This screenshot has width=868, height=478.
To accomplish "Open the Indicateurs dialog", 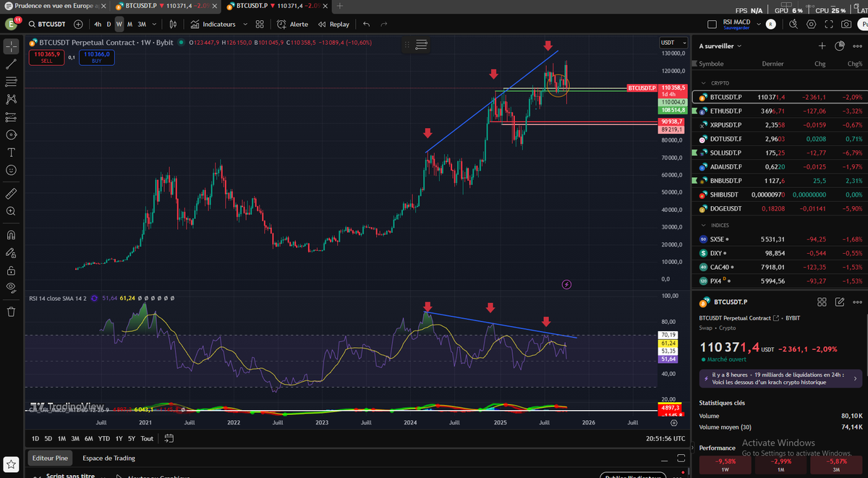I will [212, 24].
